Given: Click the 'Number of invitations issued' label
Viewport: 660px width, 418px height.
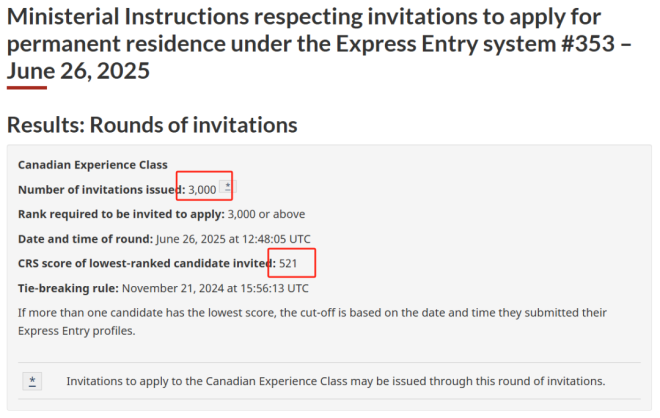Looking at the screenshot, I should point(100,189).
